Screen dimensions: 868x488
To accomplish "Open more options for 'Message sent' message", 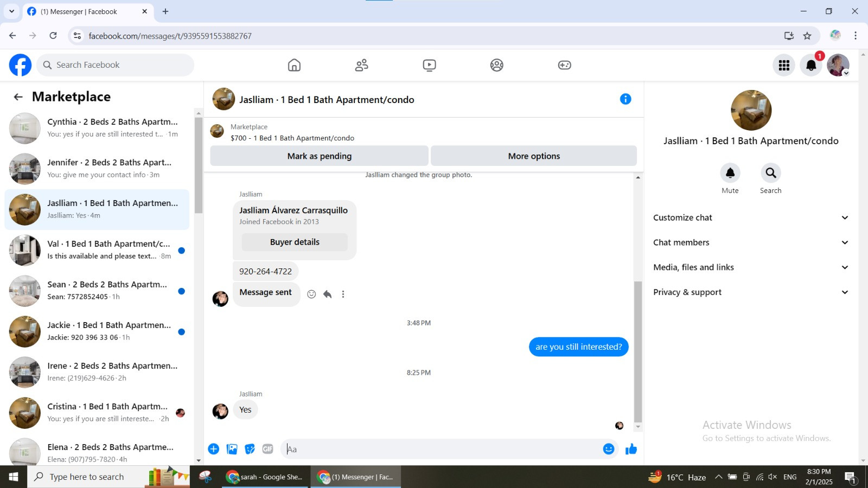I will pyautogui.click(x=343, y=294).
